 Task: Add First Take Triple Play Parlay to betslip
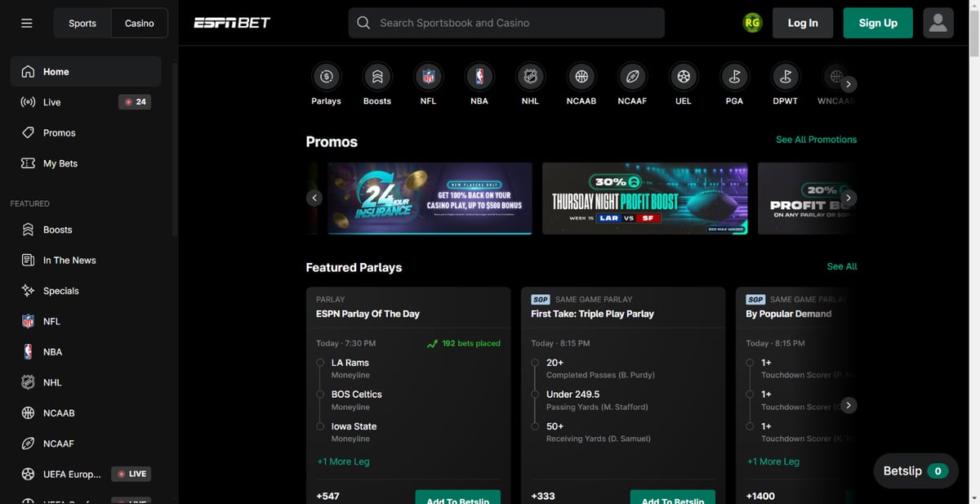tap(673, 497)
